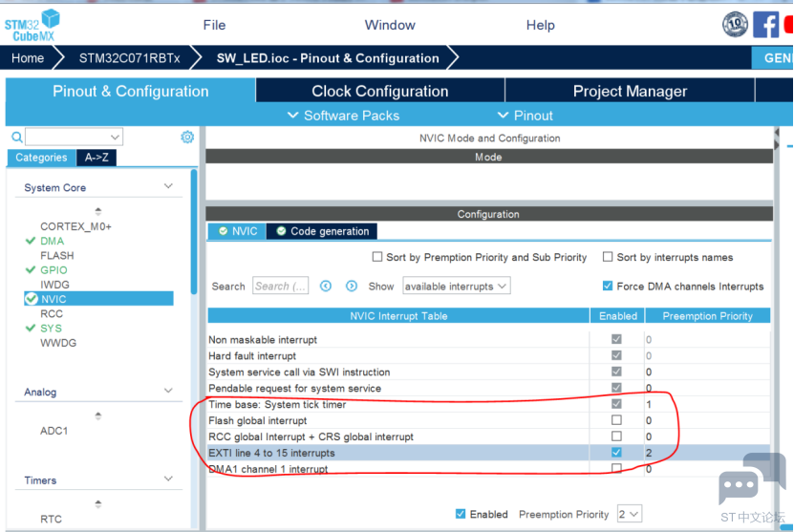Click the search magnifier icon
Screen dimensions: 794x532
pos(16,137)
